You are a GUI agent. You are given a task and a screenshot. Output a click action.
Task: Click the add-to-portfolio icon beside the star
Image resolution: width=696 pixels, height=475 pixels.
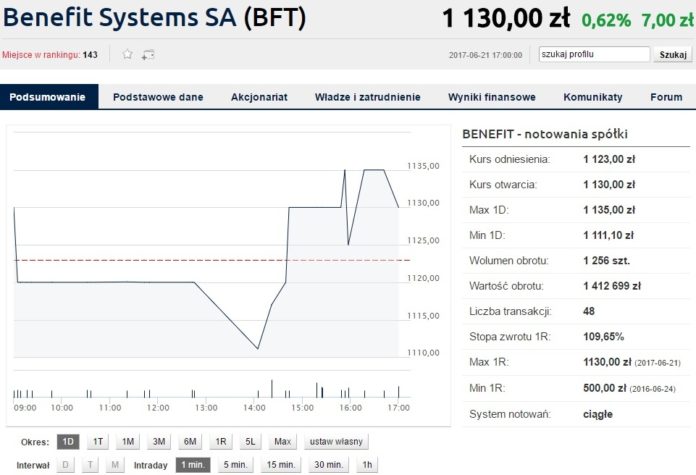tap(148, 55)
